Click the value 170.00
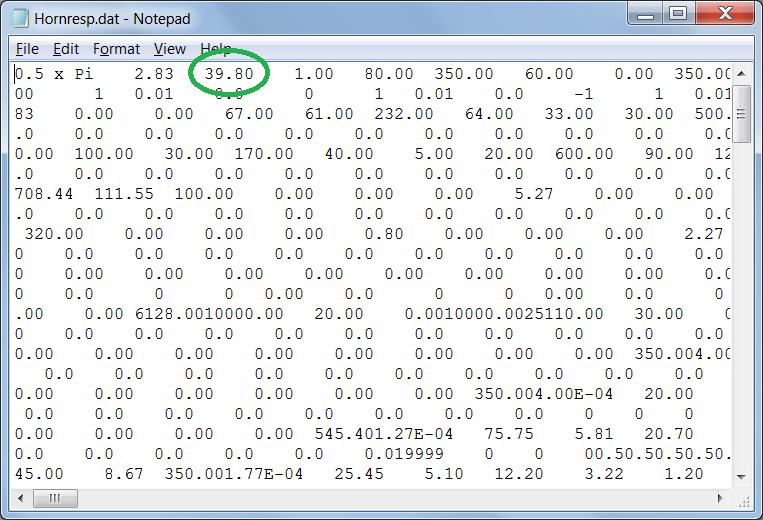The width and height of the screenshot is (763, 520). (264, 154)
